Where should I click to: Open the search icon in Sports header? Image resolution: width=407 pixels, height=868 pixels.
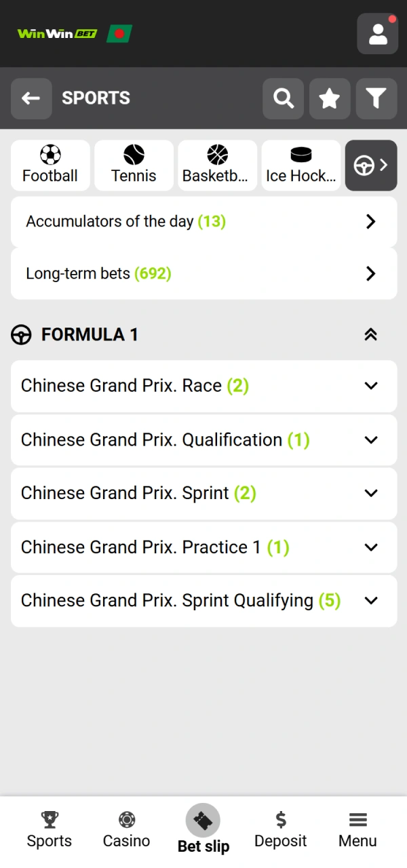point(283,98)
